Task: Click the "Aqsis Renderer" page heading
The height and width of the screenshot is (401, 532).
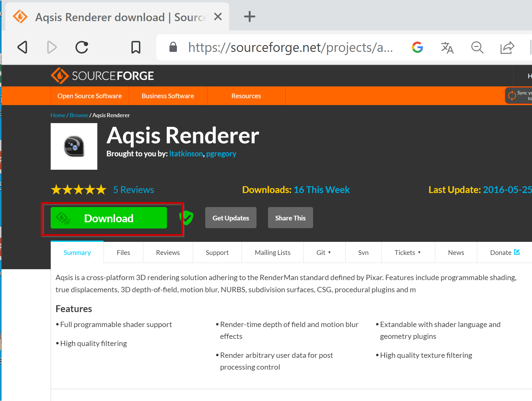Action: pyautogui.click(x=183, y=136)
